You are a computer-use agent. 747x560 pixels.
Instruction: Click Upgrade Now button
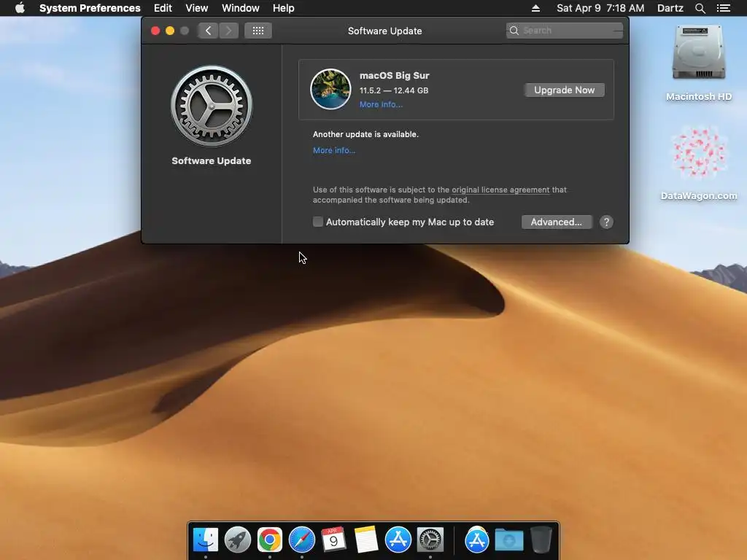(564, 90)
